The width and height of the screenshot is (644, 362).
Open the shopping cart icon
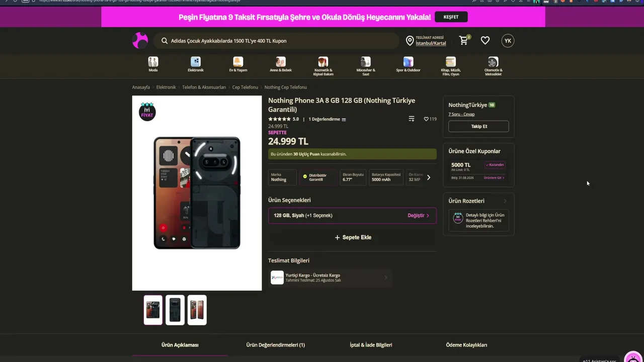pyautogui.click(x=464, y=40)
